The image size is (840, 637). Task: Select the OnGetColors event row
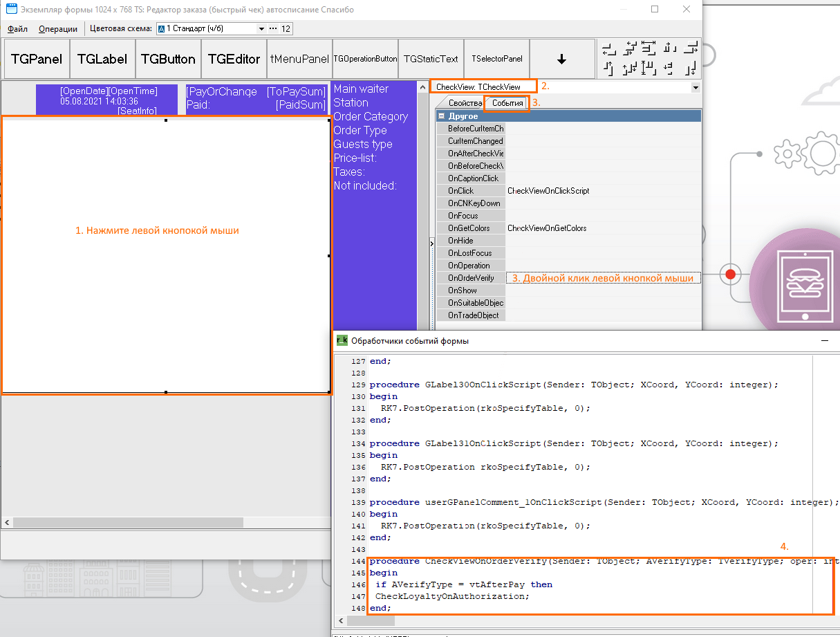click(470, 228)
